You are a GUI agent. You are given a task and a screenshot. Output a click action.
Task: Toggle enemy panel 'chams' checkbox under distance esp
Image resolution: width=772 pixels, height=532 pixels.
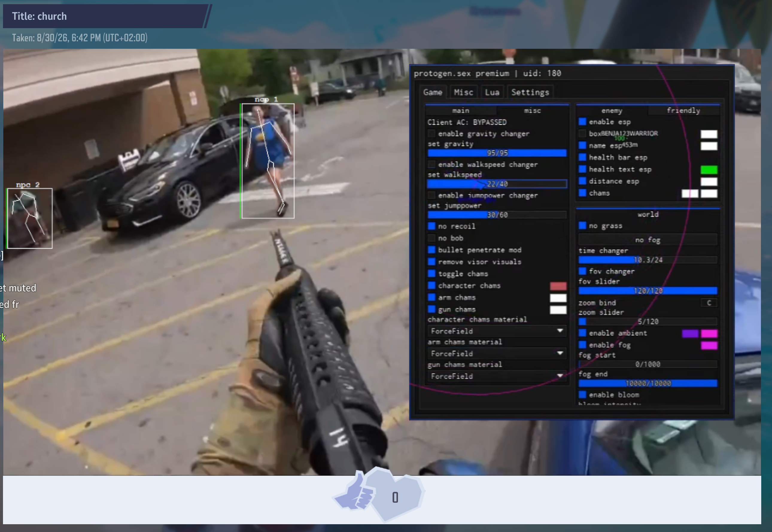pyautogui.click(x=582, y=193)
